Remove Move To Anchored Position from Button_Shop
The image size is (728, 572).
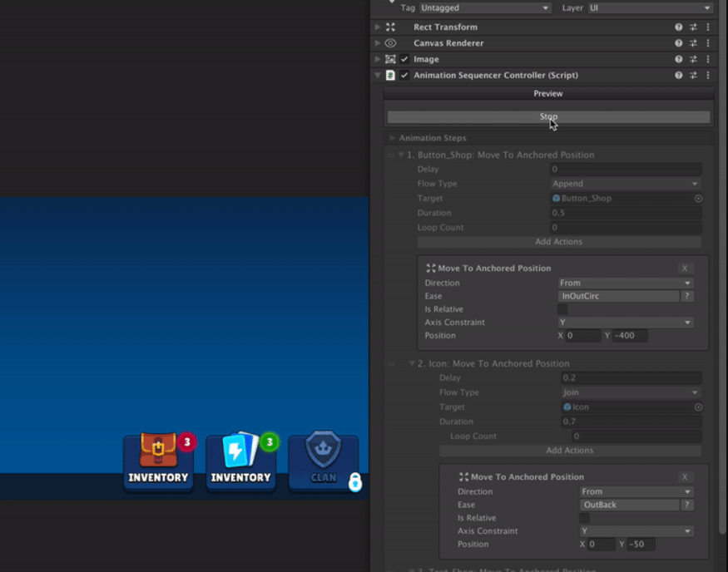[685, 269]
